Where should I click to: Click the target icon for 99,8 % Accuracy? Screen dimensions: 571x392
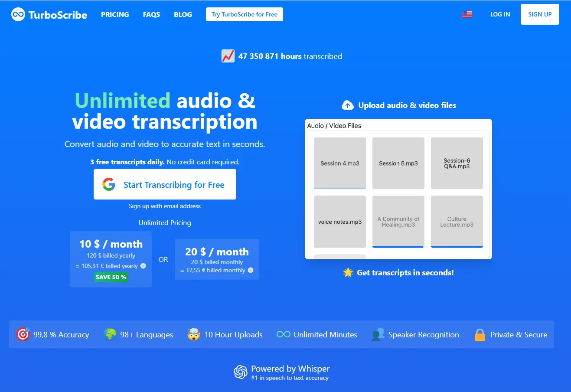[23, 334]
